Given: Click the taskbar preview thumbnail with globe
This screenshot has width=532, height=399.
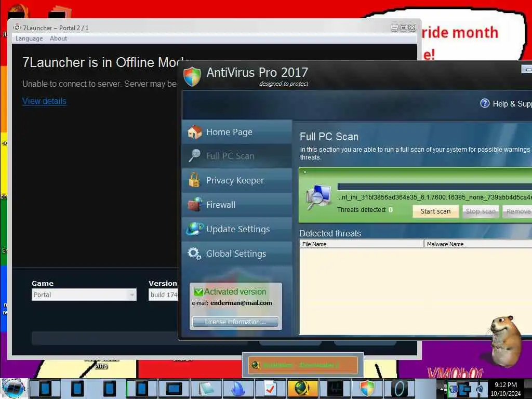Looking at the screenshot, I should point(303,365).
